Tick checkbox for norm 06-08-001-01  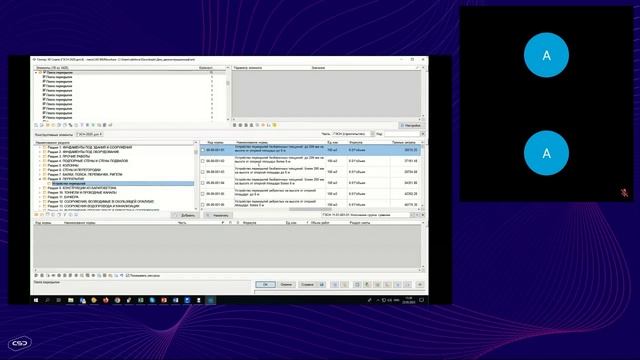tap(202, 150)
